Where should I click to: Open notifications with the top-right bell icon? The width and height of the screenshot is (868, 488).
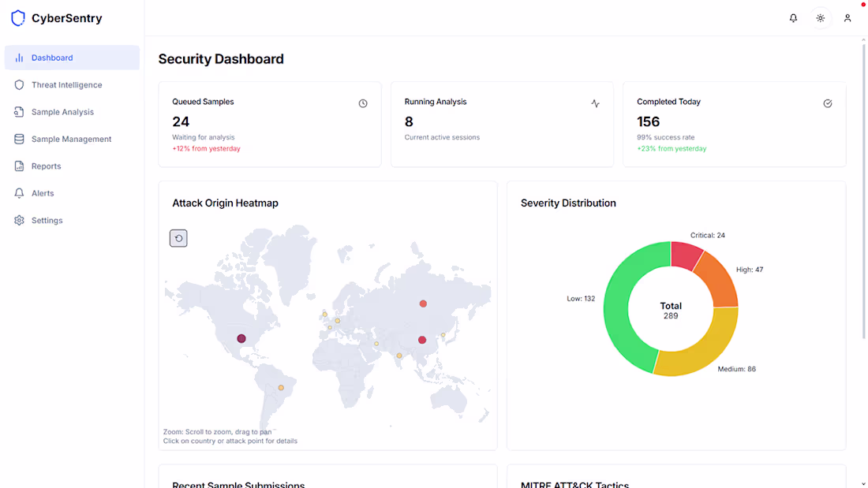click(x=793, y=17)
